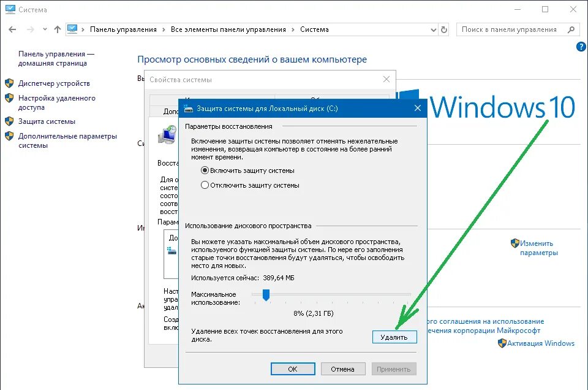Click the drive icon in the dialog title bar
This screenshot has width=588, height=390.
pos(188,109)
